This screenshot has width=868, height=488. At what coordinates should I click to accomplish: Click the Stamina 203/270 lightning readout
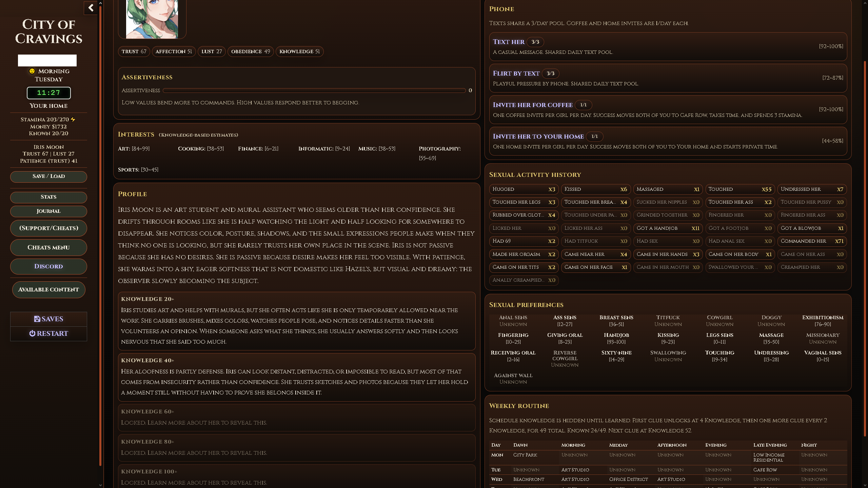pyautogui.click(x=48, y=119)
